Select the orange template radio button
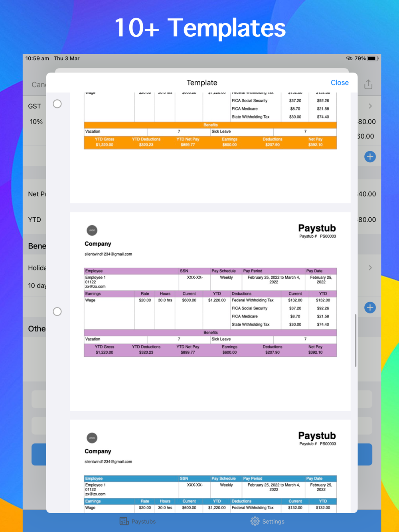 click(57, 104)
